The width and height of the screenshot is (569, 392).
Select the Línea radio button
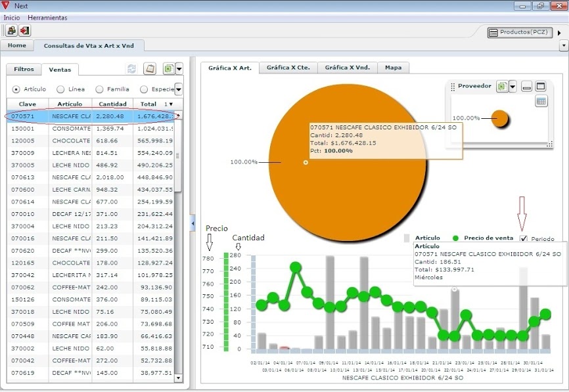(x=60, y=89)
